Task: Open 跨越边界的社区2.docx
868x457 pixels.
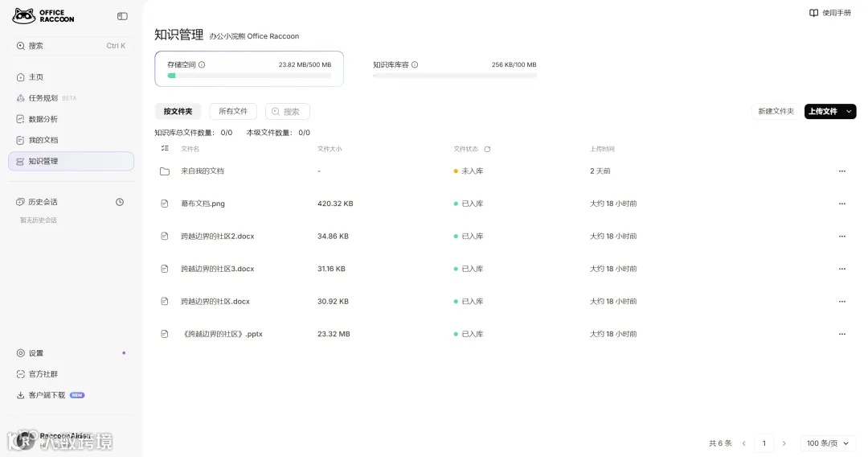Action: click(x=218, y=236)
